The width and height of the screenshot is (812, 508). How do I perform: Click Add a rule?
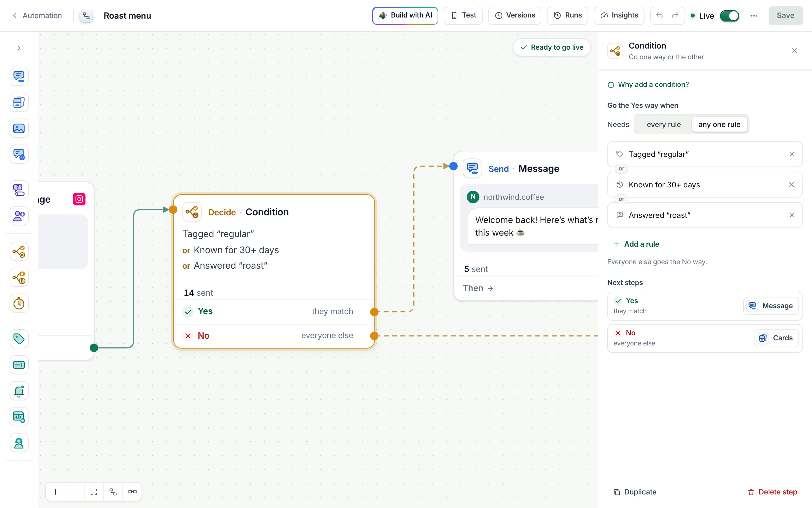point(637,244)
